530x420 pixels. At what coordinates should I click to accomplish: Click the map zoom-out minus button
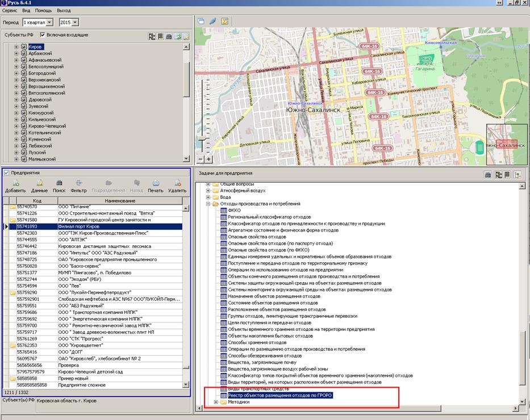pos(200,159)
